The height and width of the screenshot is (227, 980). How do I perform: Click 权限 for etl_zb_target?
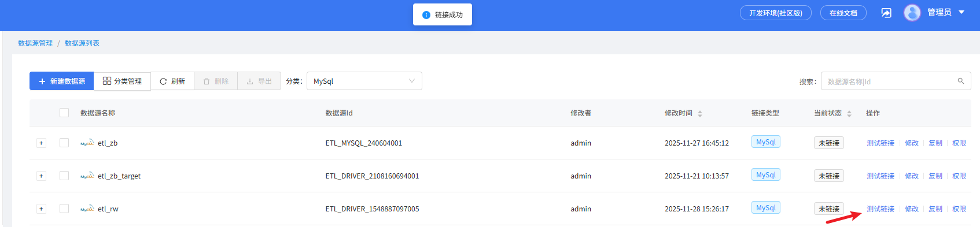coord(959,176)
